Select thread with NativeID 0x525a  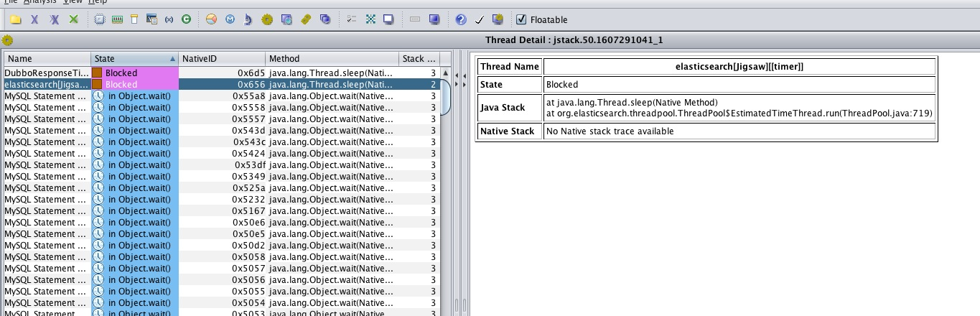[222, 188]
